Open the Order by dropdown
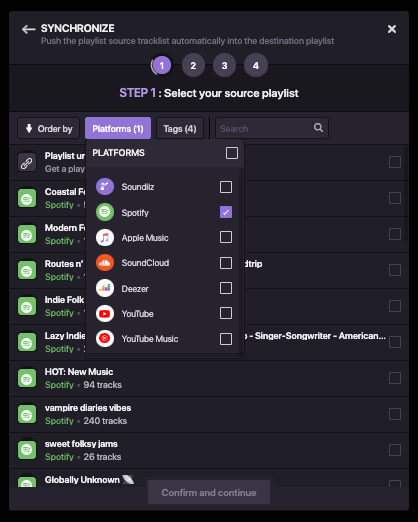 [49, 128]
